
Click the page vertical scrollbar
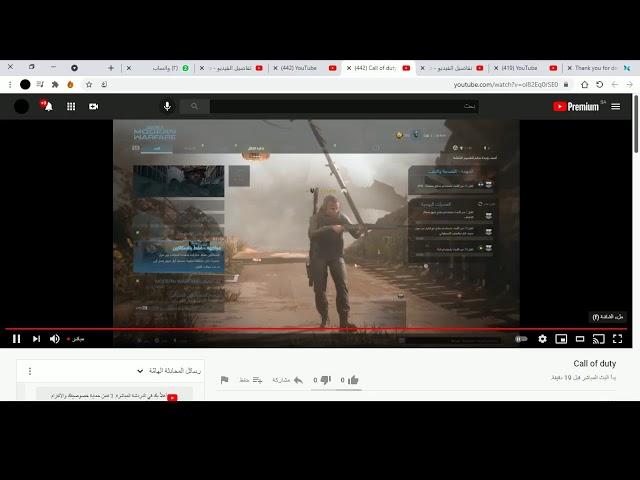point(636,124)
